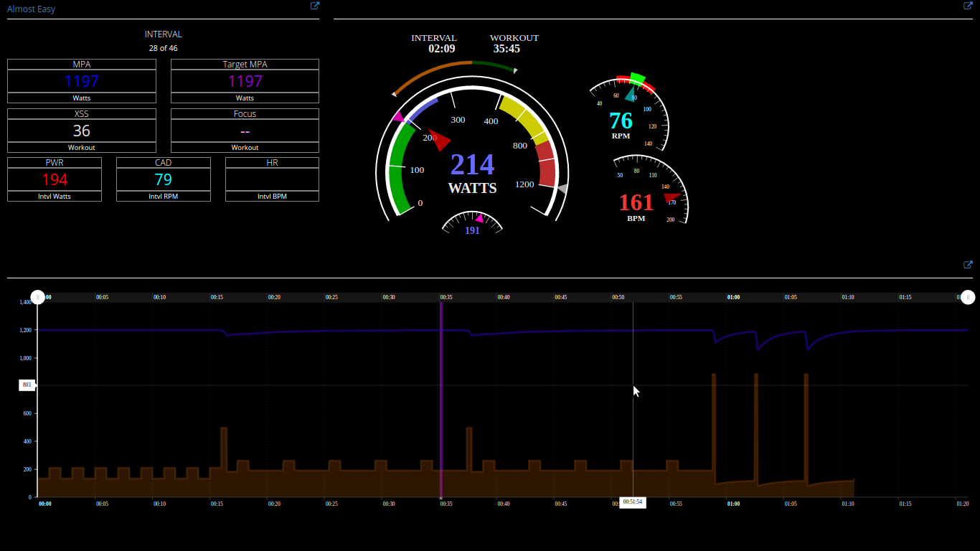Click the gray MPA marker on the power gauge

coord(562,189)
